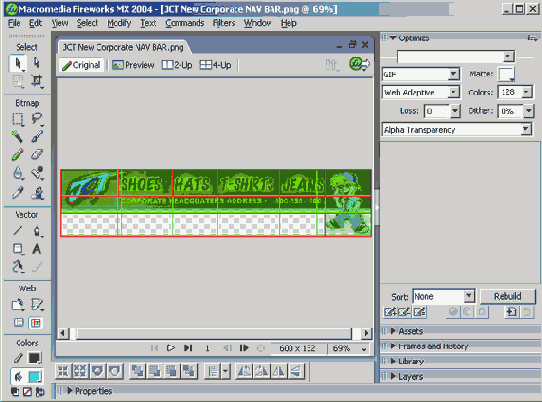This screenshot has width=542, height=402.
Task: Choose the Magic Wand tool
Action: (17, 136)
